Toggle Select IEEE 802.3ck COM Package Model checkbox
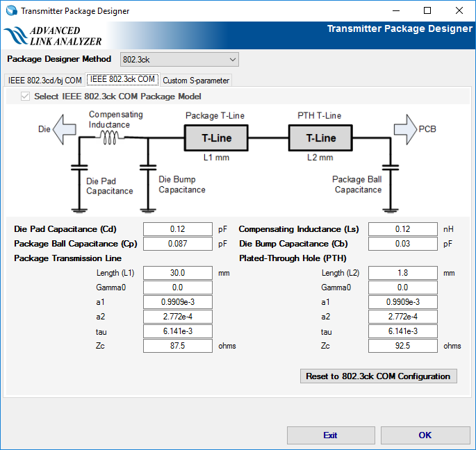 (x=26, y=97)
